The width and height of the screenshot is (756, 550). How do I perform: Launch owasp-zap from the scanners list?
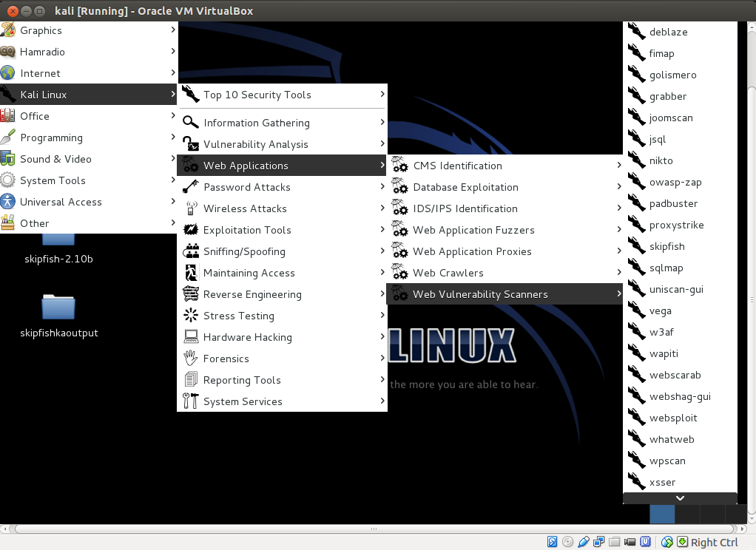(680, 182)
